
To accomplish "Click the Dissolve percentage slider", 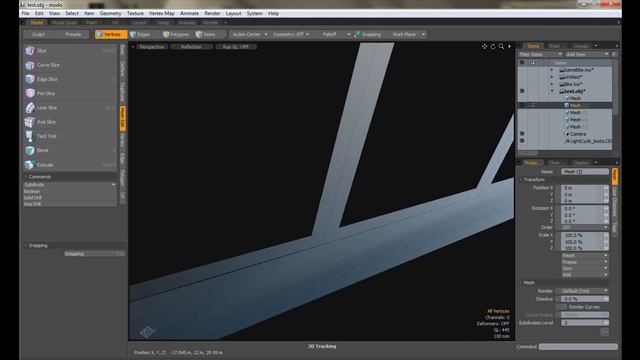I will click(x=584, y=299).
